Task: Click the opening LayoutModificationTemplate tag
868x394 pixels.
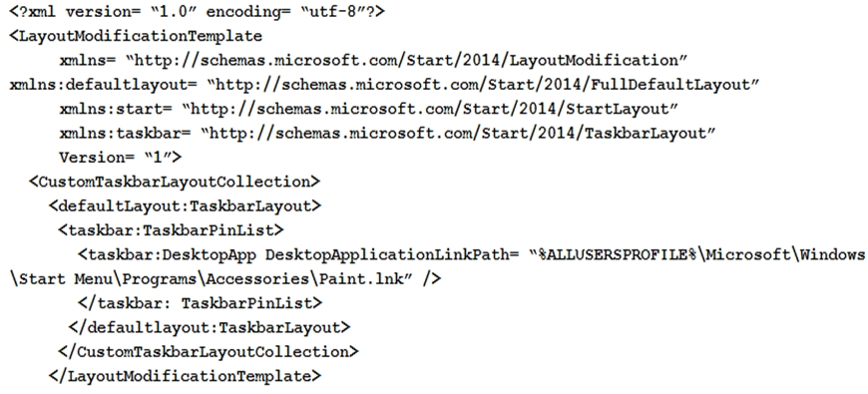Action: click(x=136, y=36)
